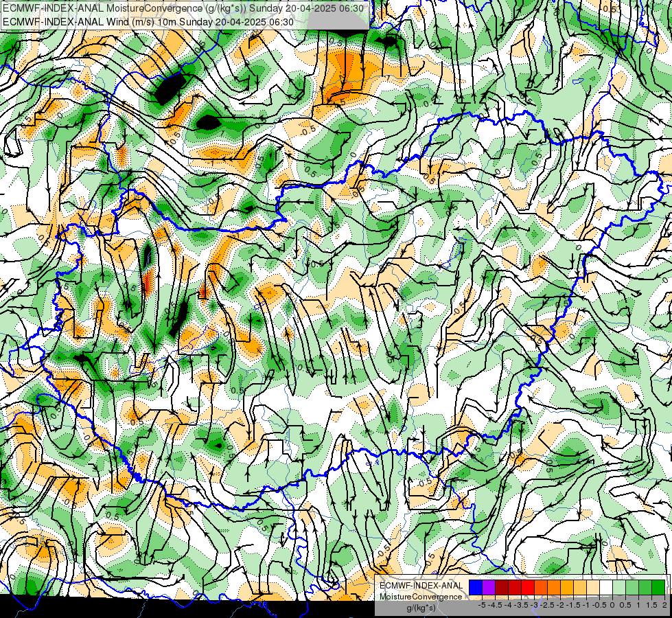672x618 pixels.
Task: Click the legend unit label g/(kg*s)
Action: pyautogui.click(x=421, y=608)
